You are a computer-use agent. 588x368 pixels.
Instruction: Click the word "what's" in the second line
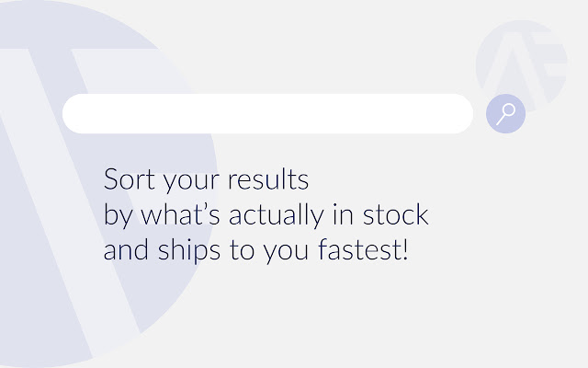[x=183, y=215]
